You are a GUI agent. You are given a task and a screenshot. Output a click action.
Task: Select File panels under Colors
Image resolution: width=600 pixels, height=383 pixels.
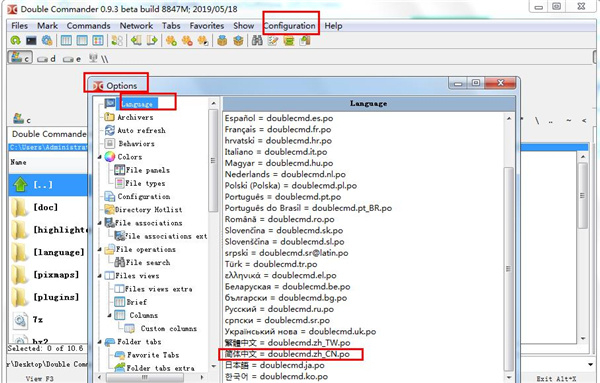(148, 170)
